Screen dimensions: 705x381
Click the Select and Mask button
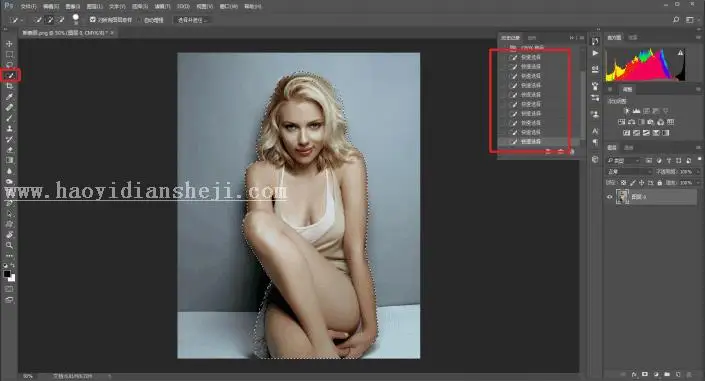[x=192, y=20]
